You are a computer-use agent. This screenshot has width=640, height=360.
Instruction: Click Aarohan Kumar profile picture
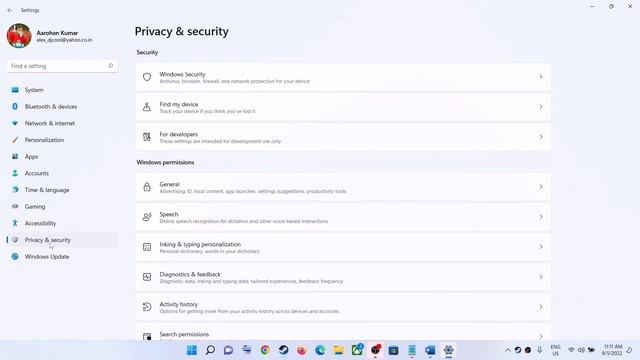pos(19,36)
